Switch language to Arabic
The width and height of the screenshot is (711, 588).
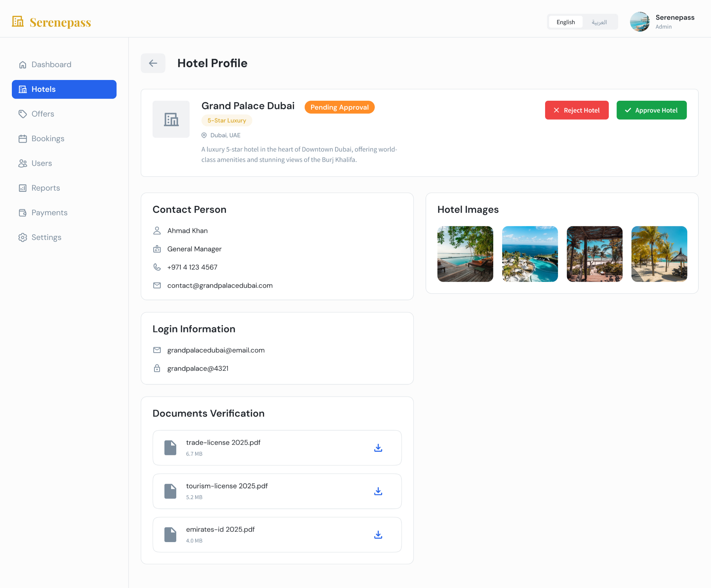(599, 22)
